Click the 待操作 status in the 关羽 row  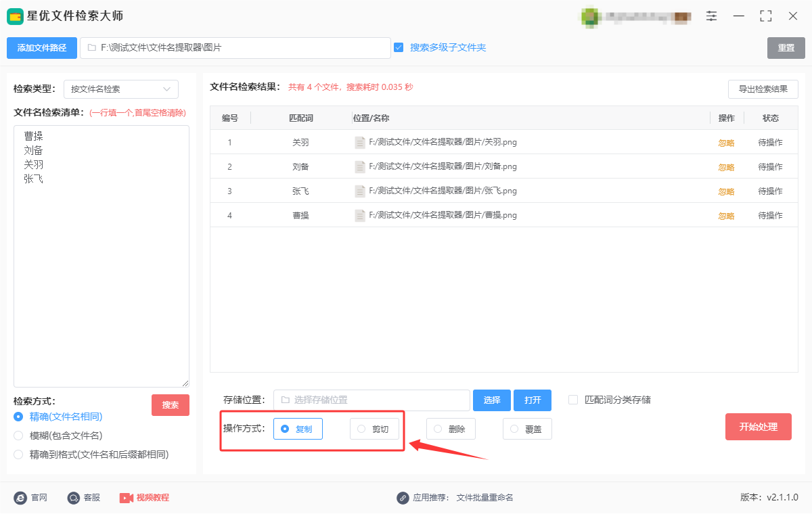click(770, 143)
